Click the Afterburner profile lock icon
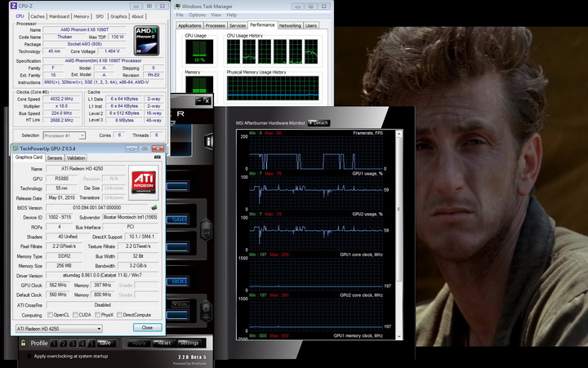The width and height of the screenshot is (588, 368). (23, 343)
